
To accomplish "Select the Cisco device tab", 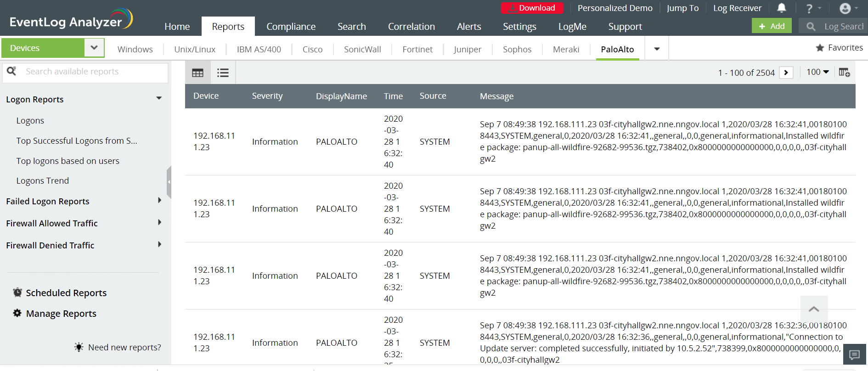I will click(x=313, y=49).
